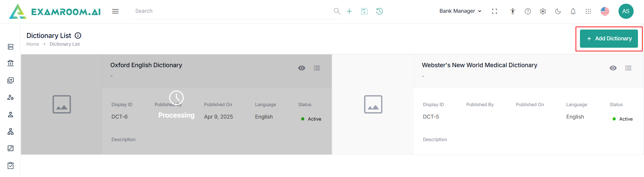This screenshot has height=177, width=644.
Task: Click Webster's Medical Dictionary image placeholder
Action: 373,104
